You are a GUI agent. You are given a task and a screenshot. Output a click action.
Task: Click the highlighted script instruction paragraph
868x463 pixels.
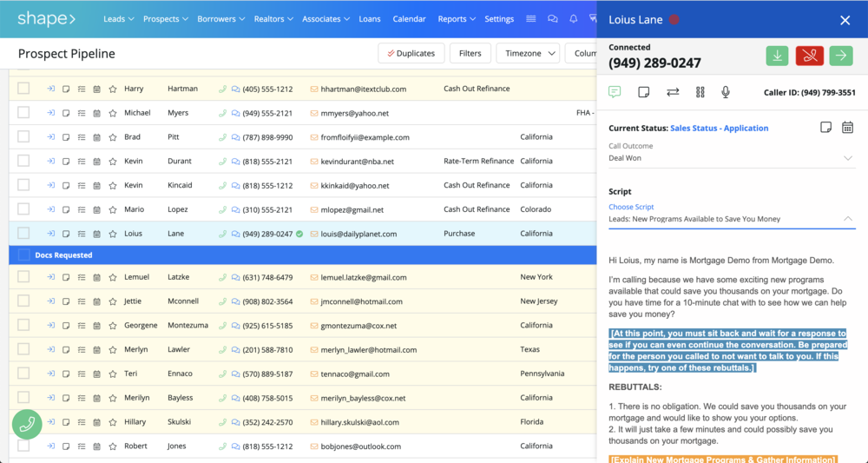click(x=728, y=351)
